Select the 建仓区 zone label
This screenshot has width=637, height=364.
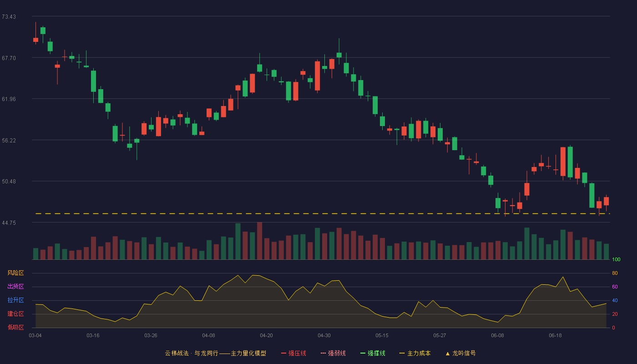coord(15,314)
